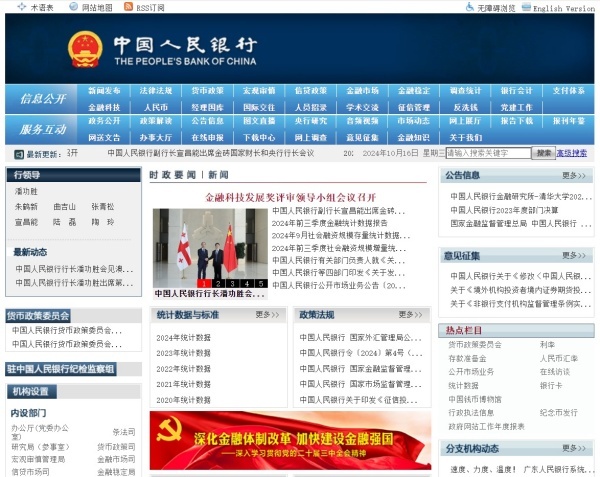Image resolution: width=600 pixels, height=477 pixels.
Task: Open leader 宣昌能 profile link
Action: click(26, 222)
